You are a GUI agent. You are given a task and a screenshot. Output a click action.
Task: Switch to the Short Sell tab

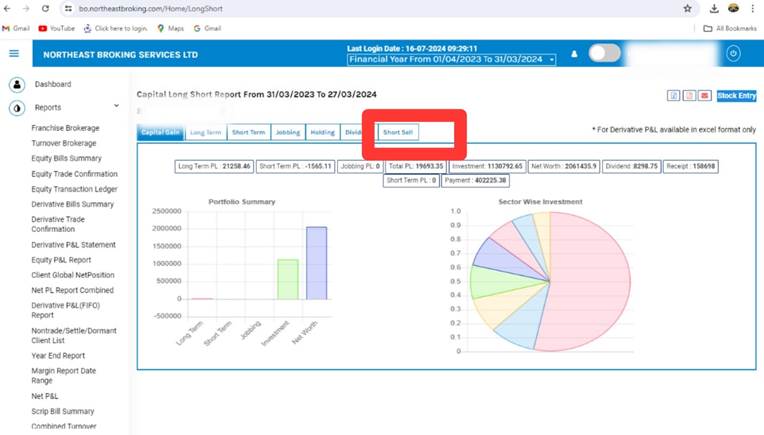click(398, 132)
